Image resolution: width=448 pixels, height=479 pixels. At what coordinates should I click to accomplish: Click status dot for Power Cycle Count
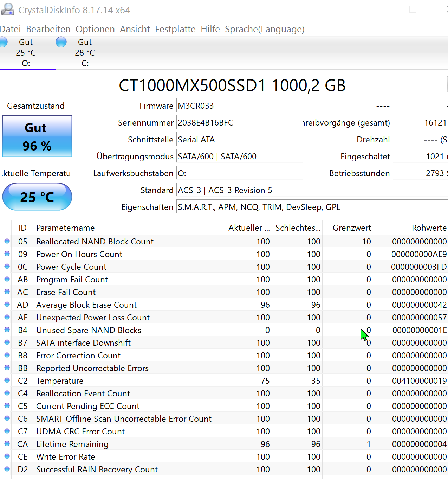[7, 267]
